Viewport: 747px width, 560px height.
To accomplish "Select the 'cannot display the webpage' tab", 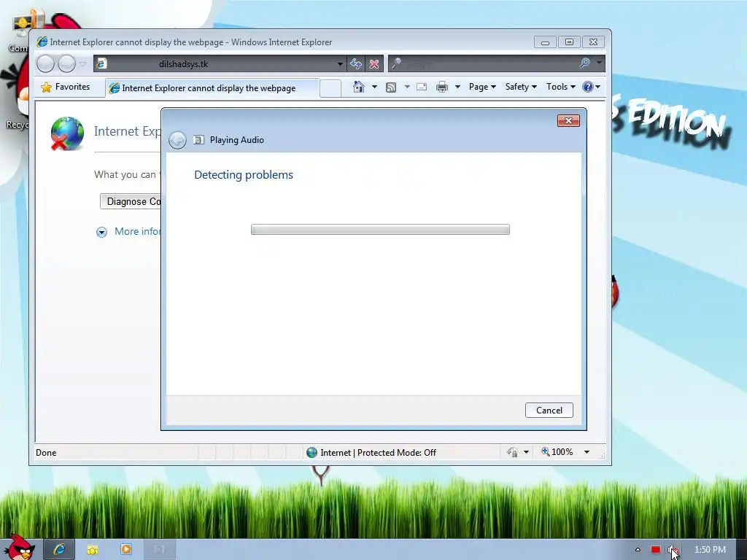I will click(x=212, y=88).
